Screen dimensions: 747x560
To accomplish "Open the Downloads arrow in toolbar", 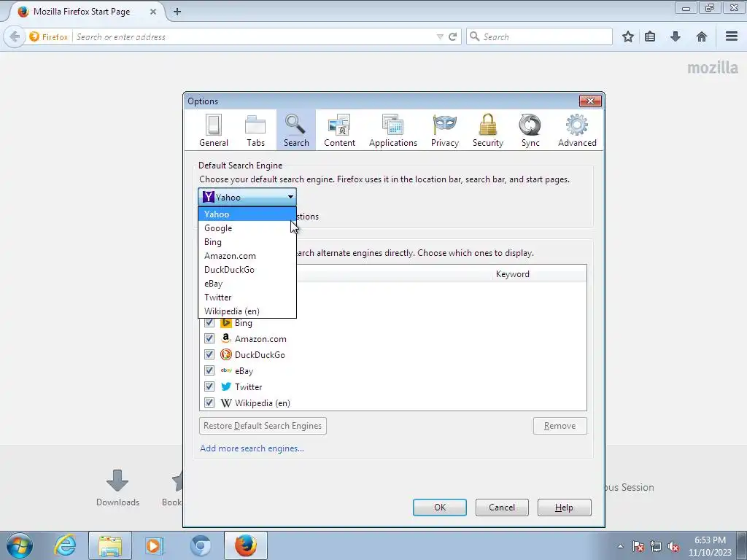I will tap(675, 36).
